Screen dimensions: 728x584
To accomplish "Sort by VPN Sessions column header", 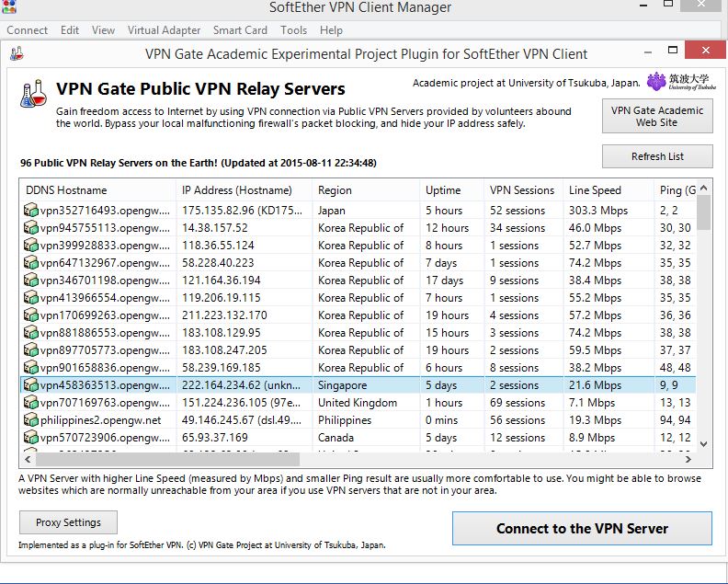I will point(523,190).
